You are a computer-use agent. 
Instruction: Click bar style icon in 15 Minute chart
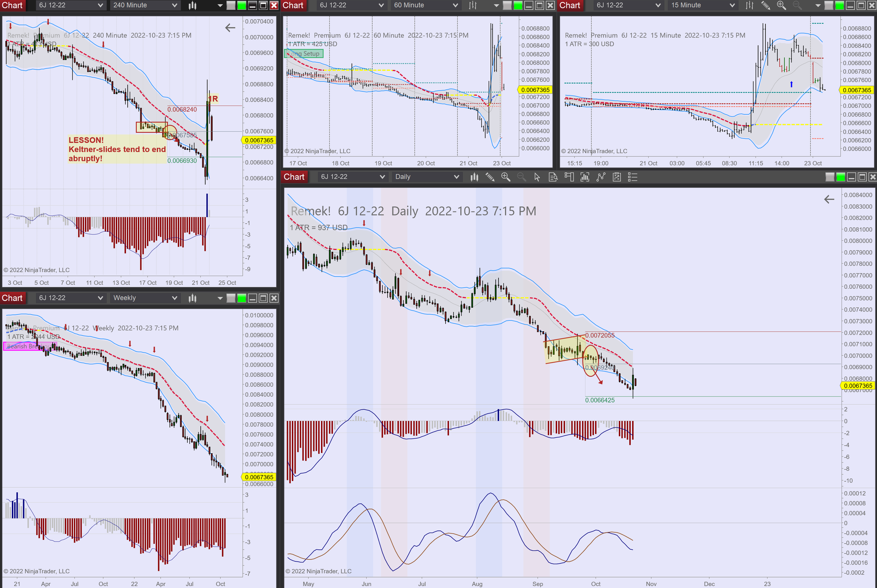pyautogui.click(x=749, y=5)
